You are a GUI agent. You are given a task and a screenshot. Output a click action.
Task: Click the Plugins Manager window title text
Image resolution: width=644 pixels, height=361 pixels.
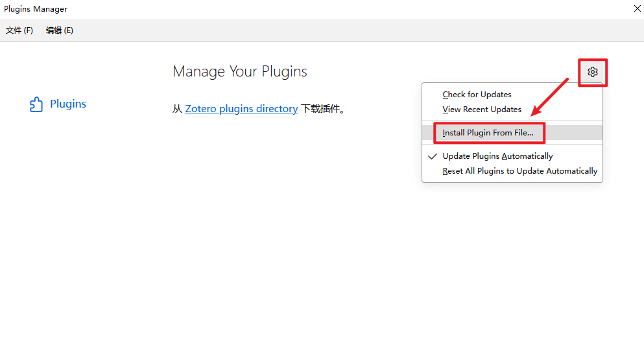click(x=36, y=9)
